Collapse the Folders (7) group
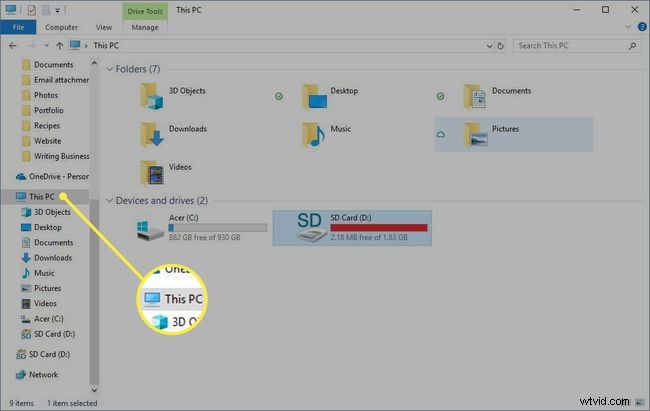650x411 pixels. 109,69
